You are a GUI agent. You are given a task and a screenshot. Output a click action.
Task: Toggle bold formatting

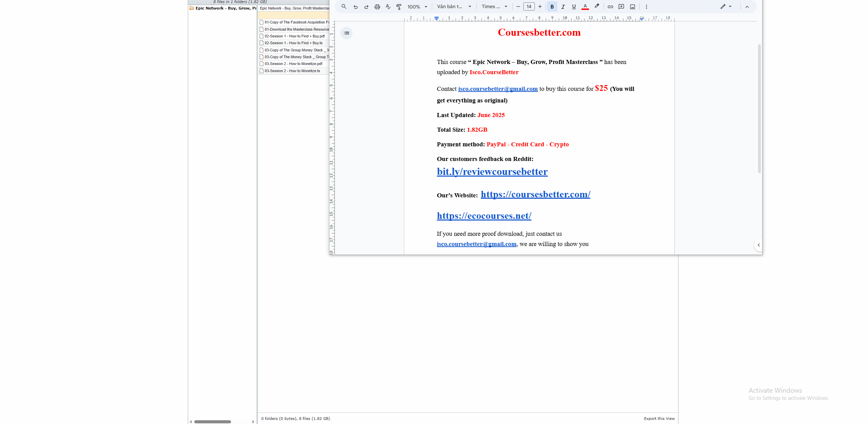(552, 6)
